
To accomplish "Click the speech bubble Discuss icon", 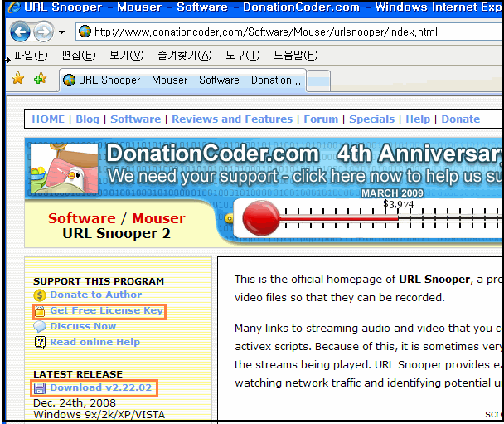I will coord(40,327).
